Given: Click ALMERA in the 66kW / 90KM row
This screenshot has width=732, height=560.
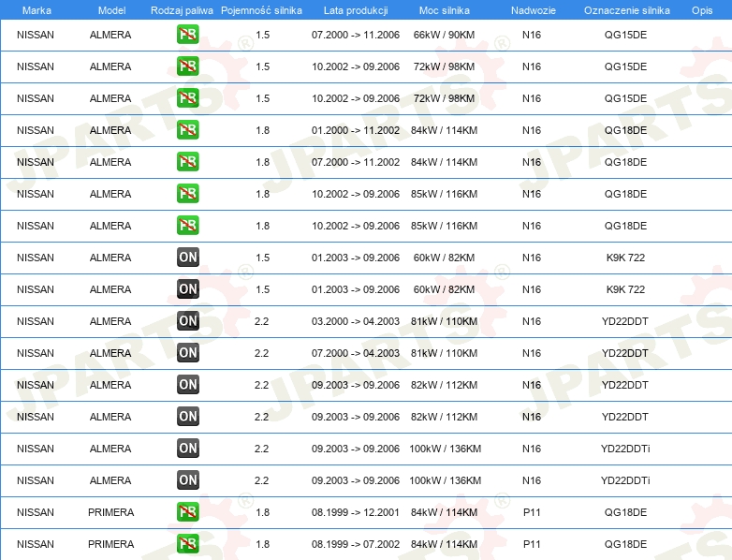Looking at the screenshot, I should [110, 35].
